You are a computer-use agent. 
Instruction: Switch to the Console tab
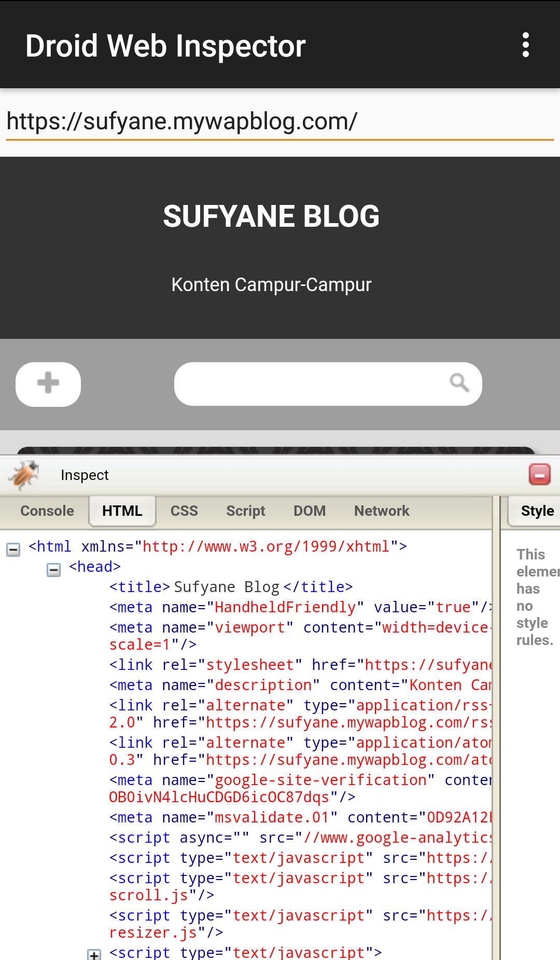47,511
